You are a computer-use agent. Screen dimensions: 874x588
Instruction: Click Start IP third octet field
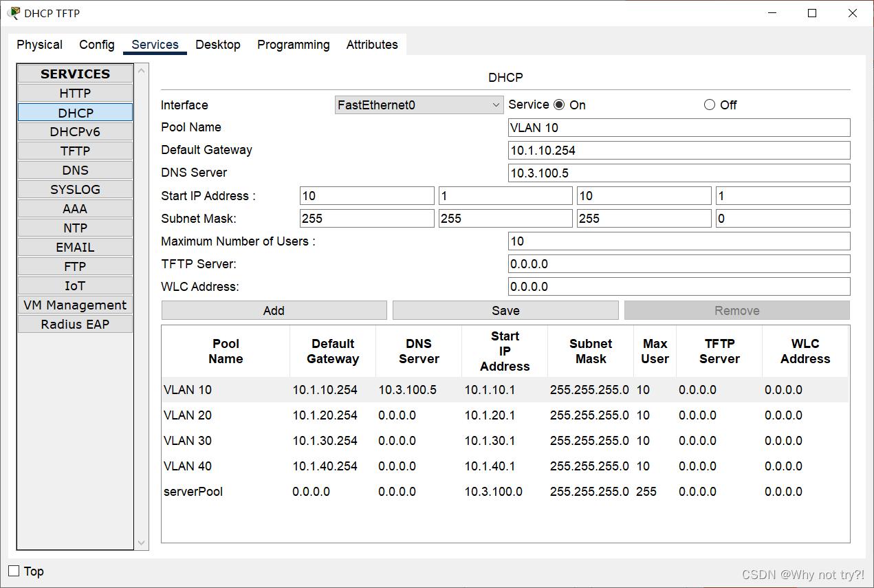pos(644,196)
